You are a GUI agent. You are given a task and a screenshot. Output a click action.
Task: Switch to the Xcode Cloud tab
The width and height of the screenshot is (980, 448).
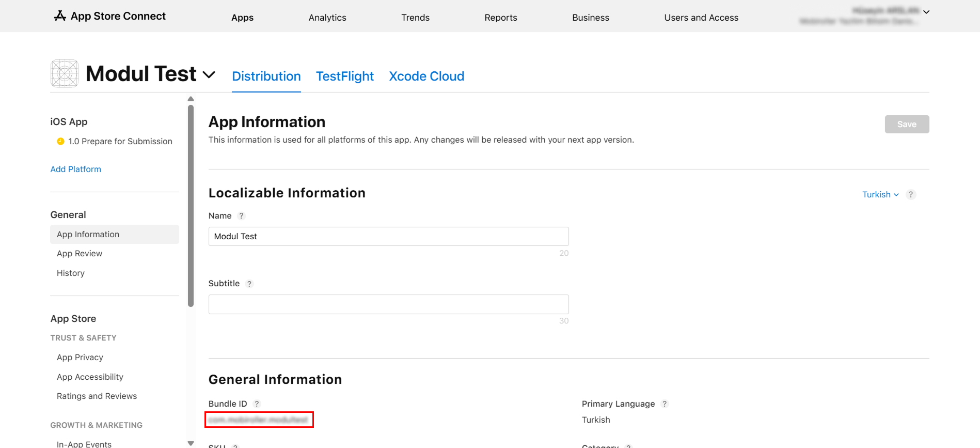coord(426,76)
